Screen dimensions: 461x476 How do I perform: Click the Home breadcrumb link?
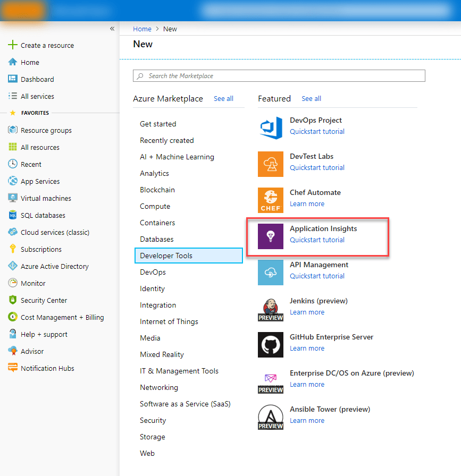pos(142,29)
